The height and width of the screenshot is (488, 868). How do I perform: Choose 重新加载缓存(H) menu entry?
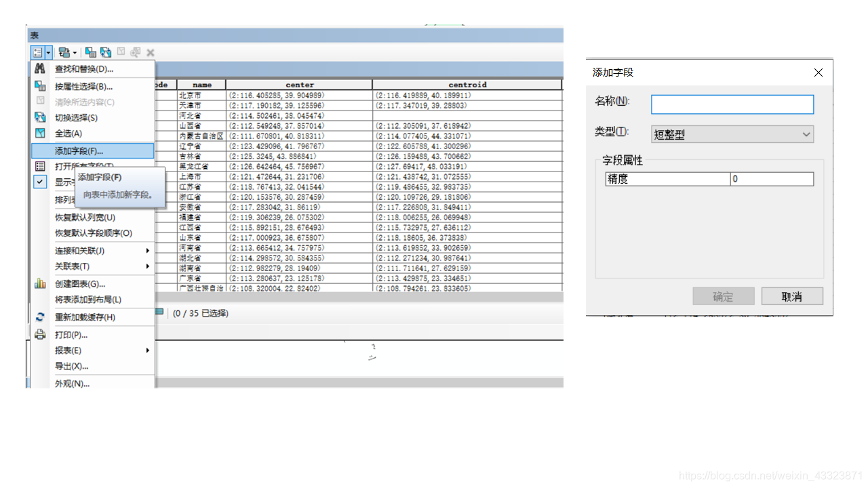coord(93,317)
